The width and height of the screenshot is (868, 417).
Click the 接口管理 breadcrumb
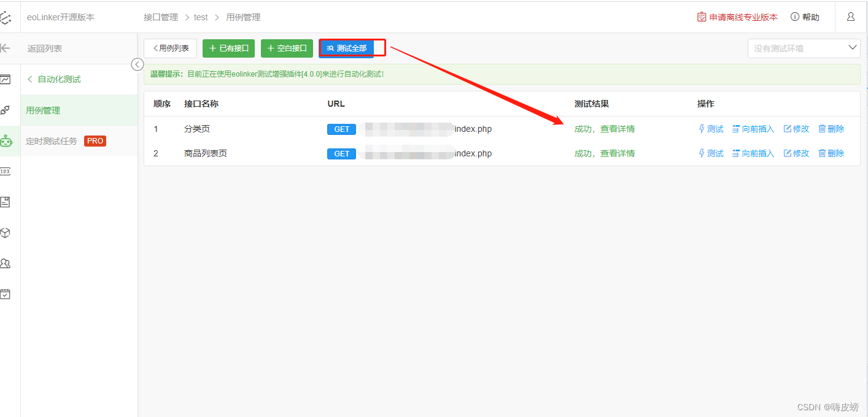[x=161, y=17]
